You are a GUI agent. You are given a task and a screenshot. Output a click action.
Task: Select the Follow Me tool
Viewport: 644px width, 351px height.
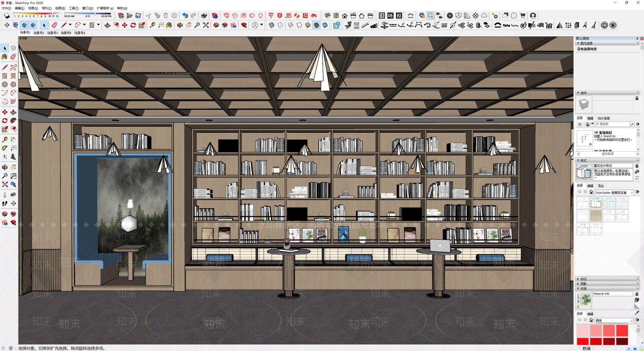tap(13, 120)
